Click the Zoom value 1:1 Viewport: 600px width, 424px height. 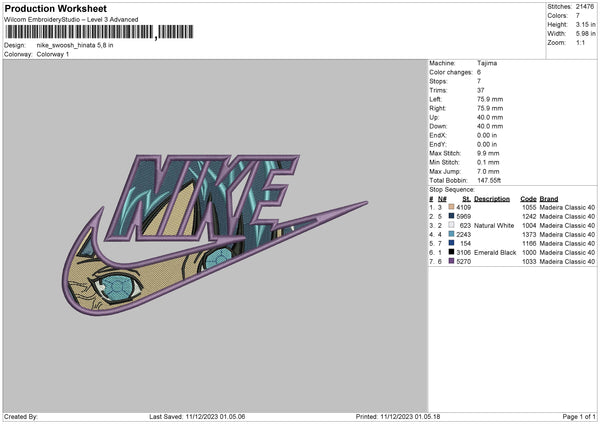580,42
